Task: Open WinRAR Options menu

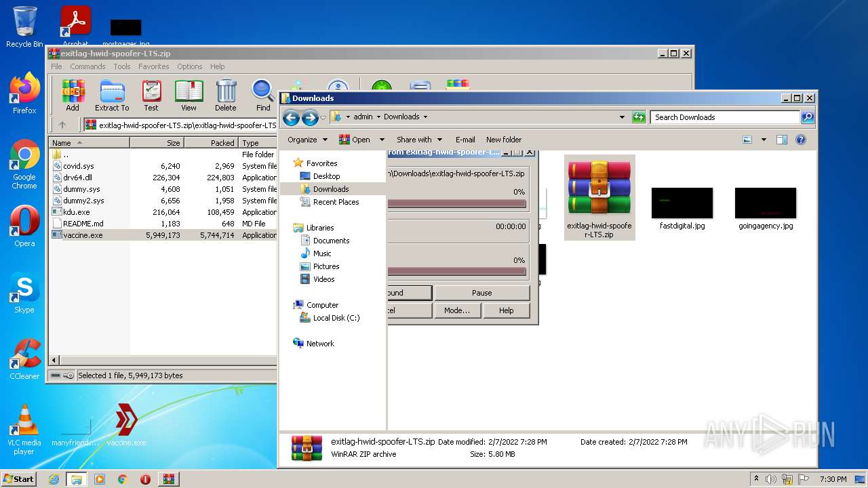Action: (190, 66)
